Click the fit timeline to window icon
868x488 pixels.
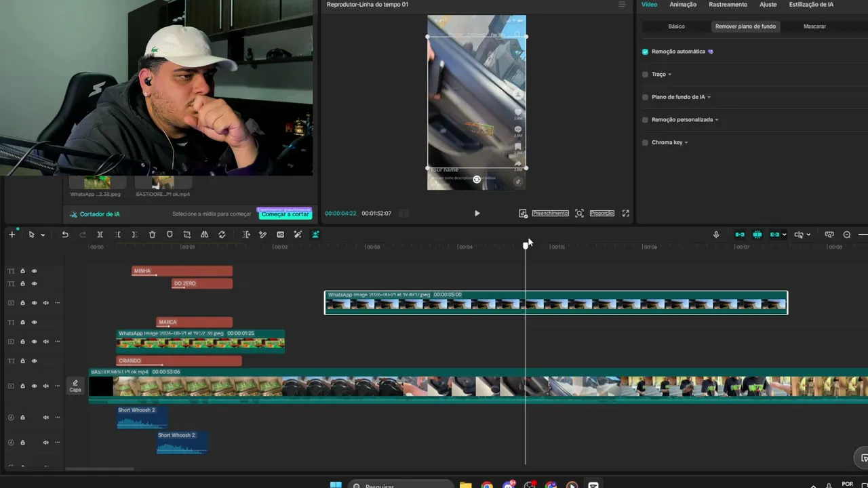829,235
